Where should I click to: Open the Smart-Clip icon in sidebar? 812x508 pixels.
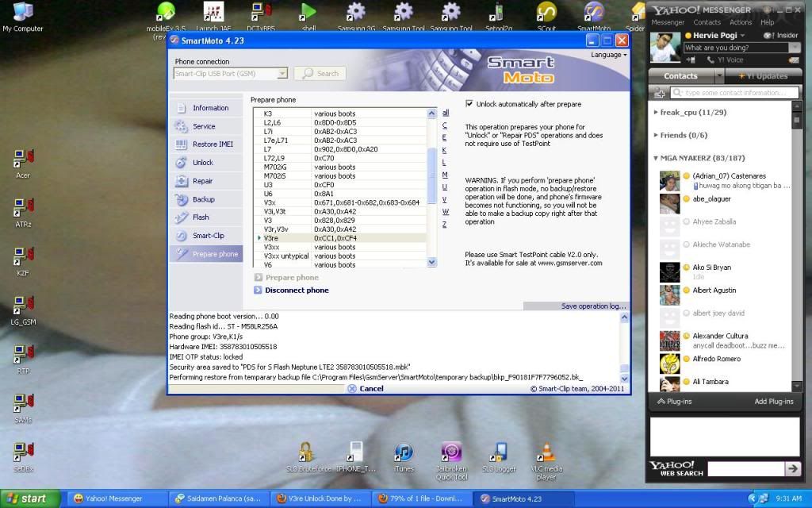click(x=182, y=236)
